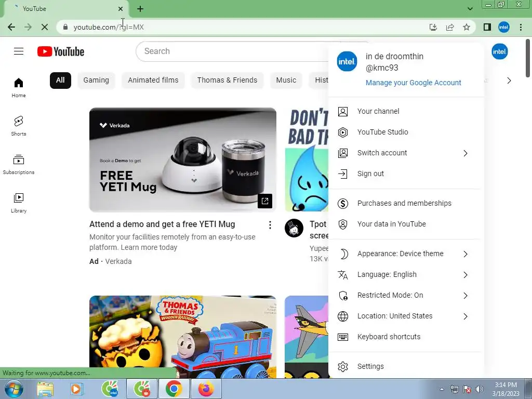Bookmark this page with the star icon

[467, 27]
